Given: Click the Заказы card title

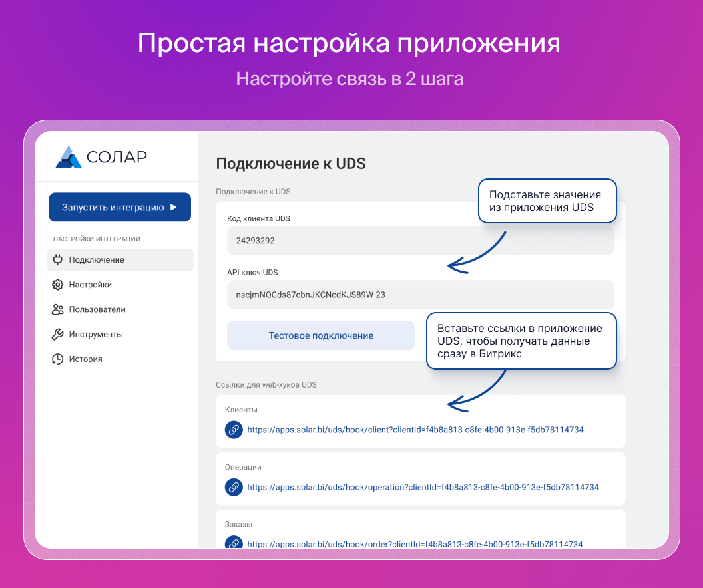Looking at the screenshot, I should tap(238, 524).
